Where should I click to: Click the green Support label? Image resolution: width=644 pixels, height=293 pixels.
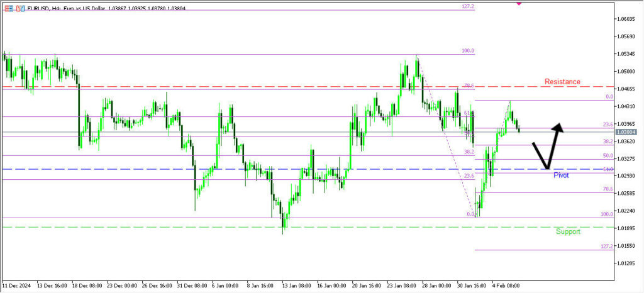click(568, 231)
